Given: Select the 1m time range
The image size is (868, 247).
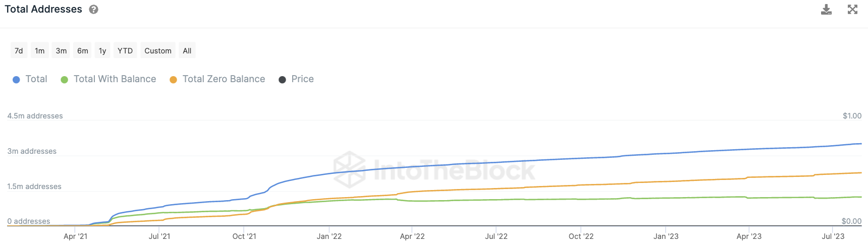Looking at the screenshot, I should (40, 51).
